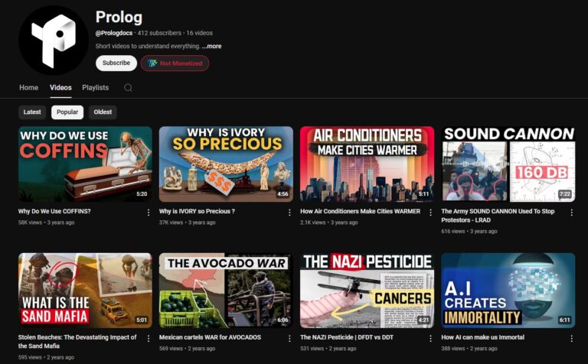
Task: Open three-dot menu for Mexican cartels AVOCADOS video
Action: coord(289,339)
